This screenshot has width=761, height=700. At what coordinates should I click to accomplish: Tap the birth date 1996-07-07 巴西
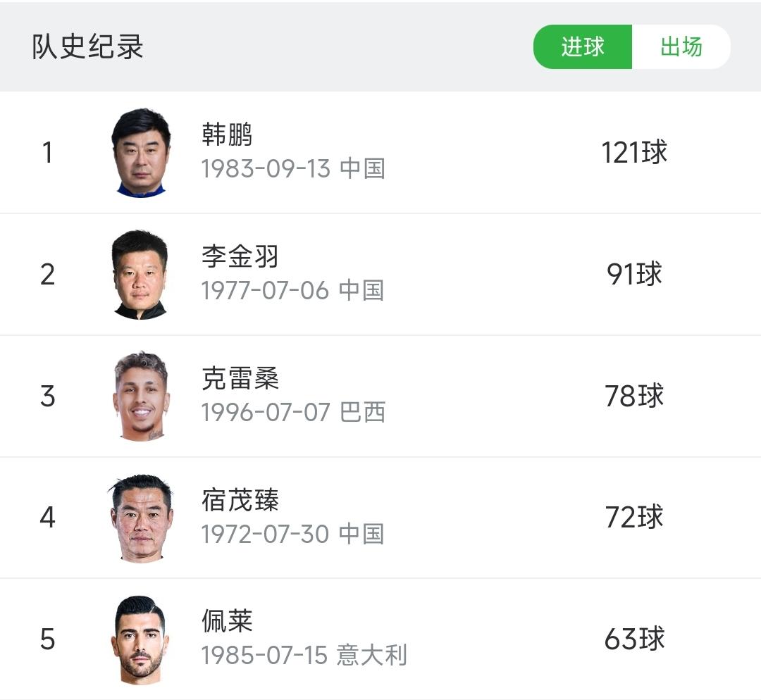pos(293,413)
